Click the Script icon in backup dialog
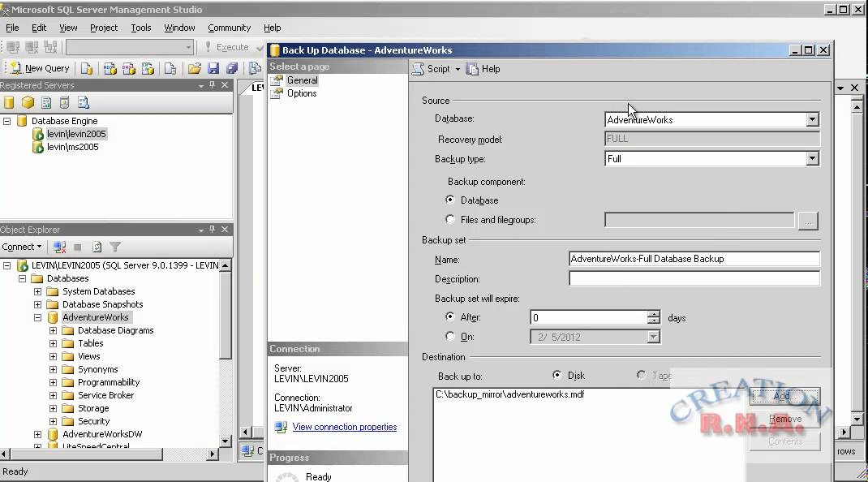The width and height of the screenshot is (868, 482). click(418, 69)
